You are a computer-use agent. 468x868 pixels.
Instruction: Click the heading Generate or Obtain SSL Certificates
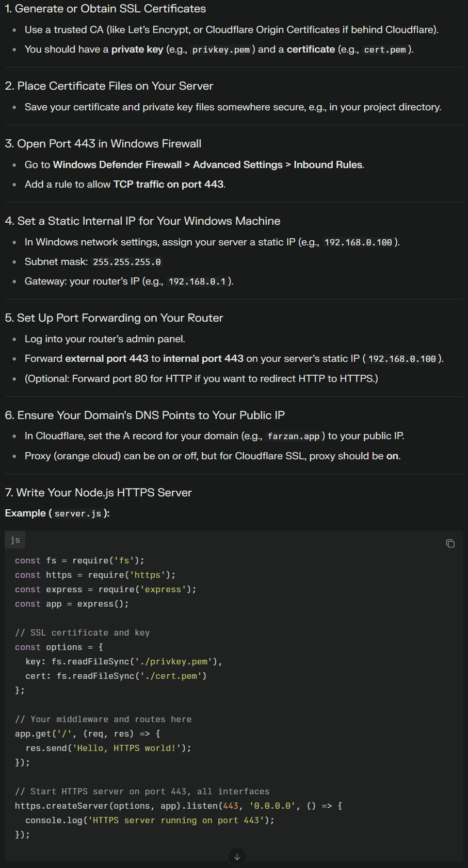point(110,9)
